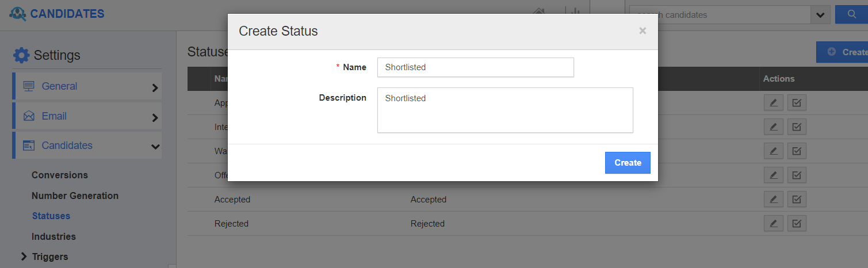Open the Industries settings page
868x268 pixels.
pos(53,236)
